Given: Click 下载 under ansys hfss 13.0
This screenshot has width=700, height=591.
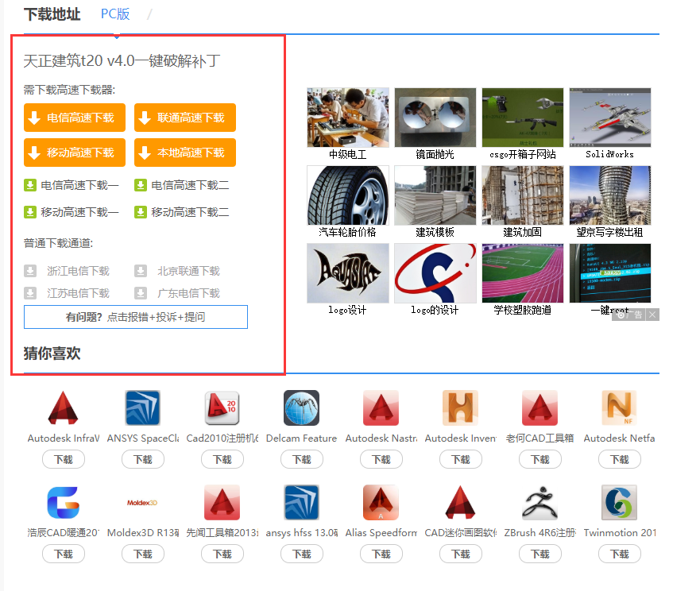Looking at the screenshot, I should tap(302, 554).
